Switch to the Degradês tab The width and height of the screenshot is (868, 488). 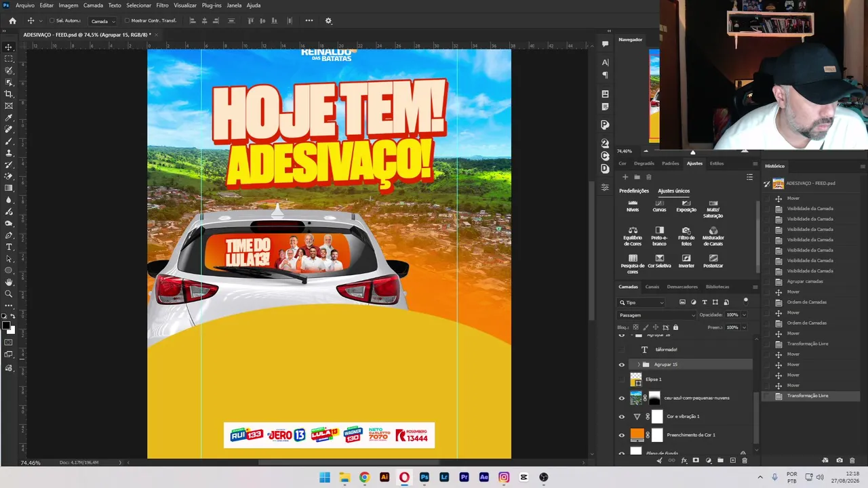pos(644,163)
